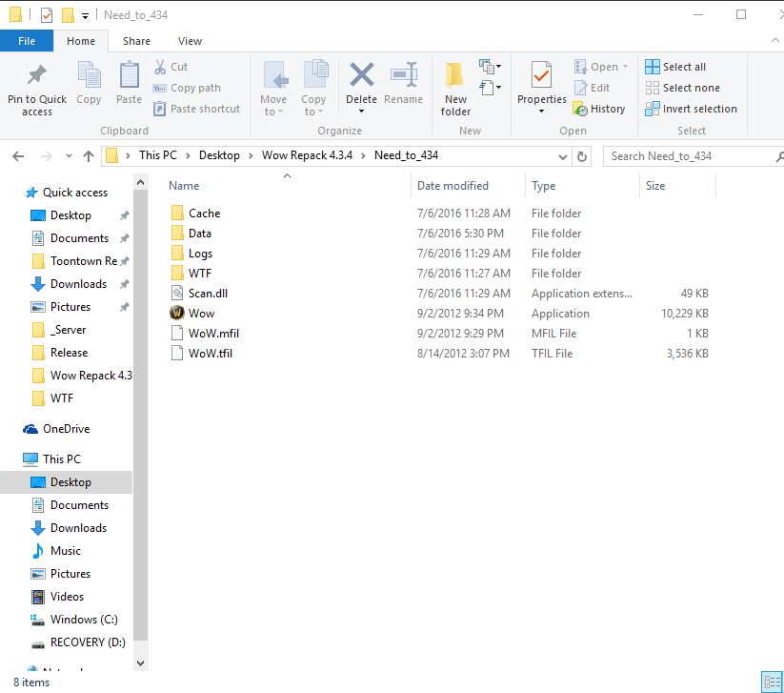Switch to the View tab
This screenshot has width=784, height=693.
coord(190,41)
